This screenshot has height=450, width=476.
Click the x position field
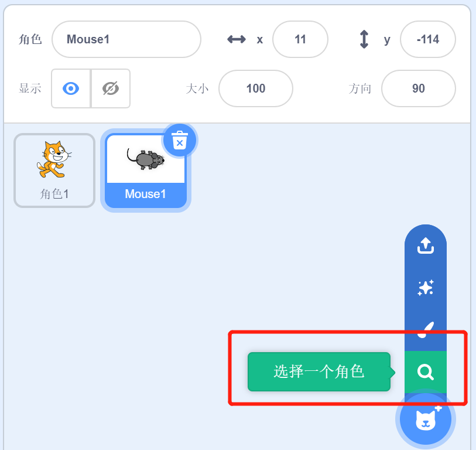point(300,39)
